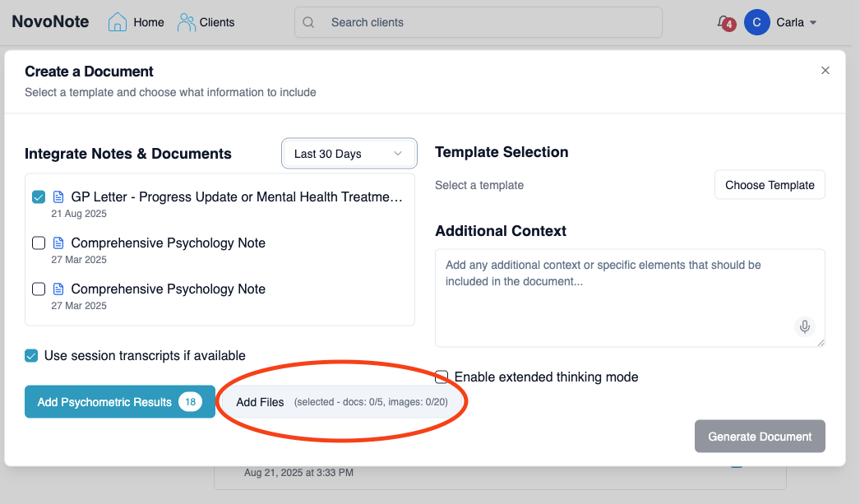The width and height of the screenshot is (860, 504).
Task: Click the Add Psychometric Results button
Action: 119,402
